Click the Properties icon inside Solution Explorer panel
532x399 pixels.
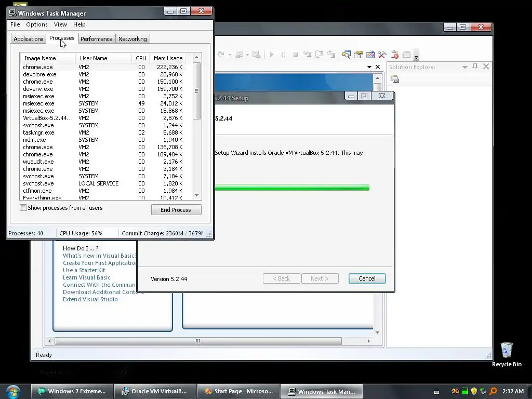395,79
